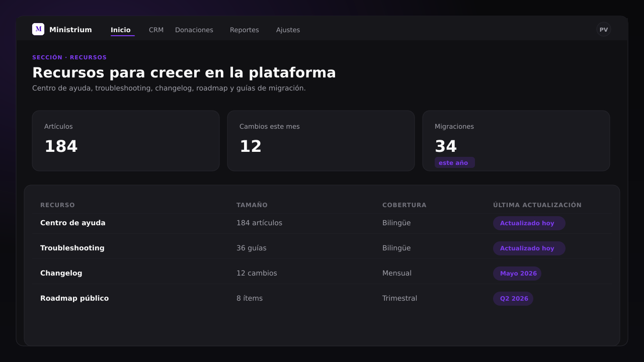Open the Donaciones tab
Screen dimensions: 644x362
coord(194,30)
